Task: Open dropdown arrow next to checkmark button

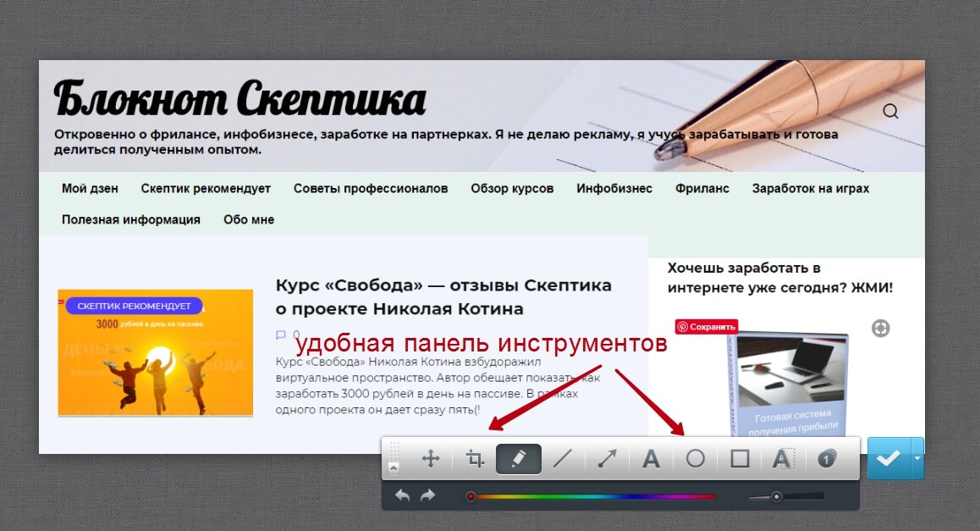Action: pos(917,458)
